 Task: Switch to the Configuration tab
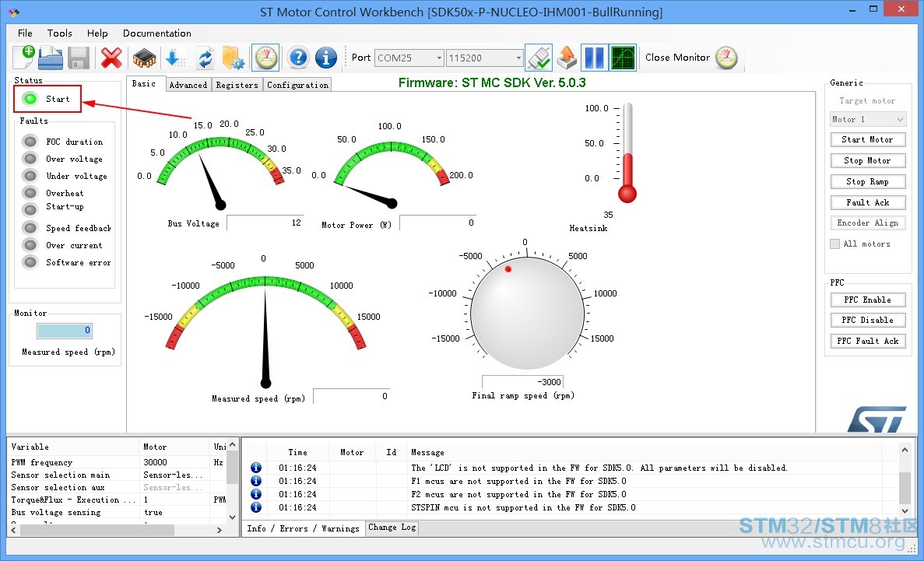pos(297,85)
